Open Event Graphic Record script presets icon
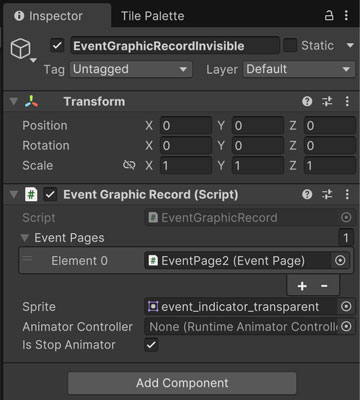 pyautogui.click(x=327, y=194)
